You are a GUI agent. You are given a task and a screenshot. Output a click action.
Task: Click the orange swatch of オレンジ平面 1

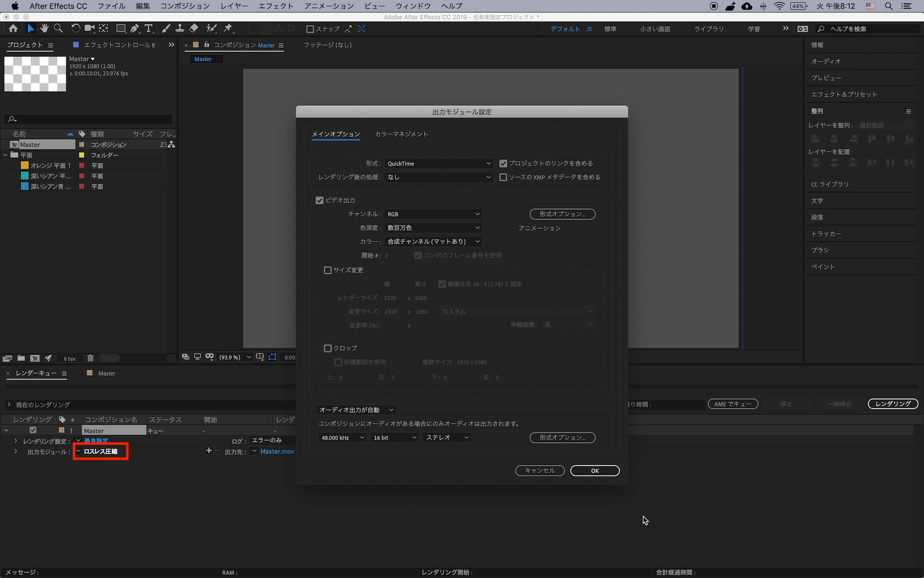[x=24, y=165]
